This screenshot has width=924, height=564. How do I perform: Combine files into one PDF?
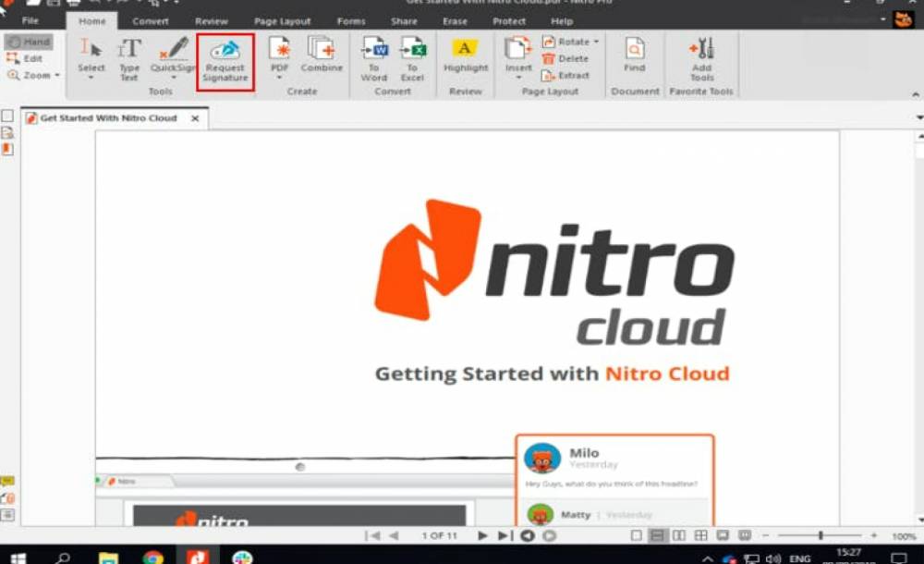(x=322, y=55)
